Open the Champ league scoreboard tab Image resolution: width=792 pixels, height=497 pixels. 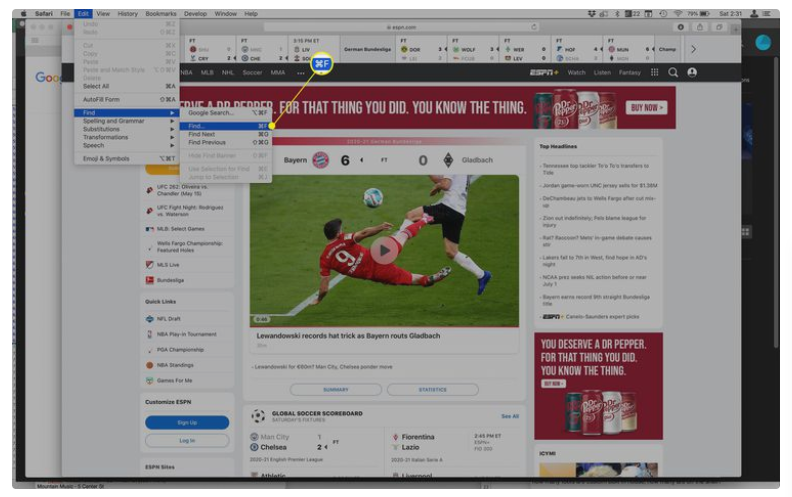pos(667,49)
